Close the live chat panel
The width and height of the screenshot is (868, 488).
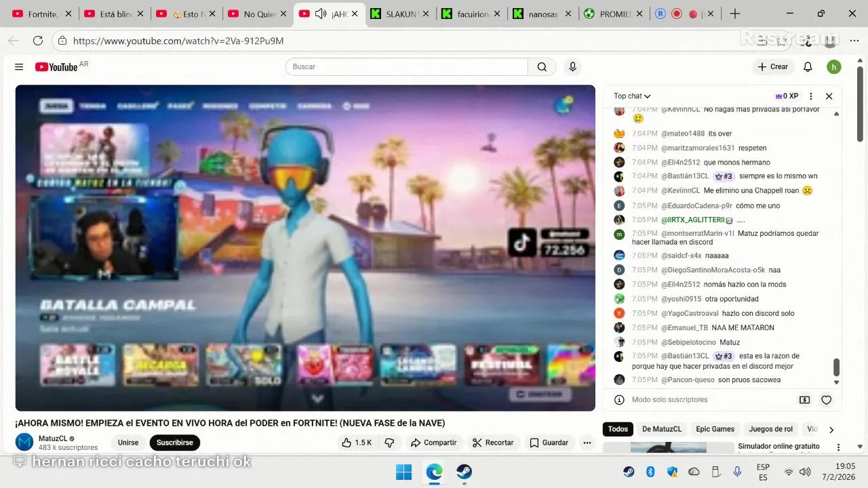829,96
